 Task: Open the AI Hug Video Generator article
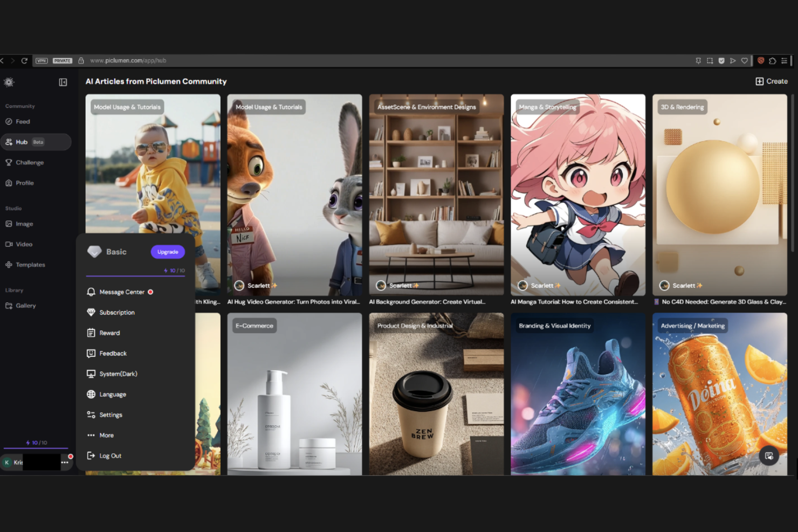click(x=294, y=195)
